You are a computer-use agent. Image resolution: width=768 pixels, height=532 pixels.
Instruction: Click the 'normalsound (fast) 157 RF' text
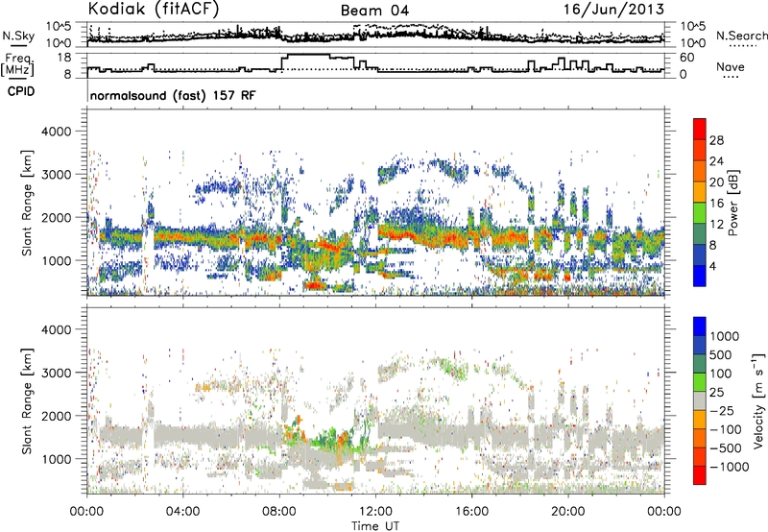pos(173,95)
